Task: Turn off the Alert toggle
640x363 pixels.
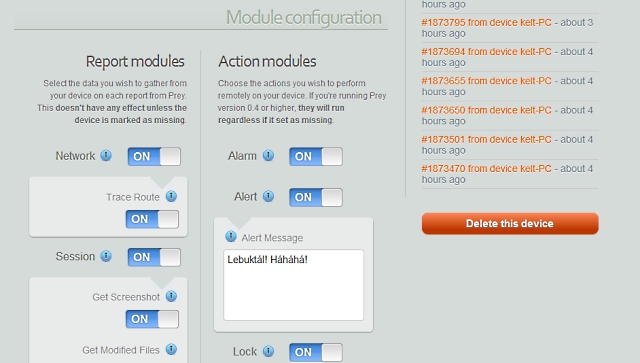Action: click(x=316, y=197)
